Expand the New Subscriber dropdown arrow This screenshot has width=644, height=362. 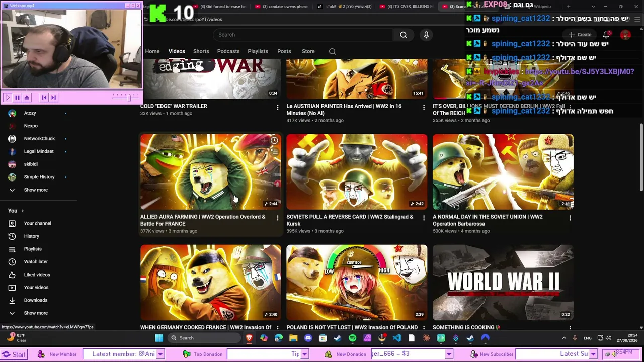(593, 354)
